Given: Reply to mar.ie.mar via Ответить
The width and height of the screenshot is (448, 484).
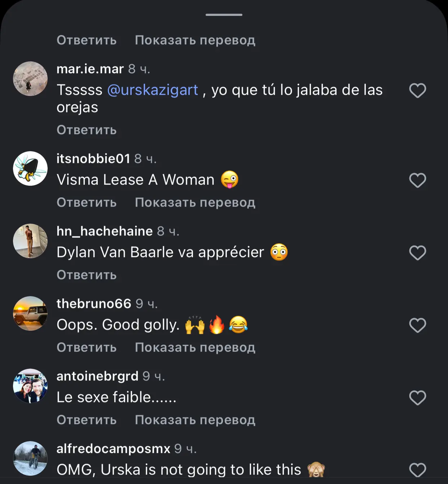Looking at the screenshot, I should click(x=87, y=130).
